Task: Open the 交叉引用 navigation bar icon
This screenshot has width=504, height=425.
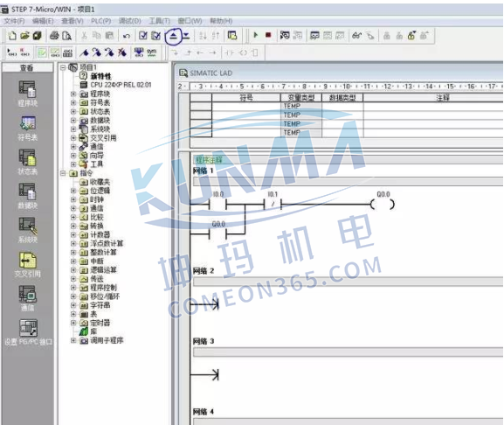Action: click(x=27, y=264)
